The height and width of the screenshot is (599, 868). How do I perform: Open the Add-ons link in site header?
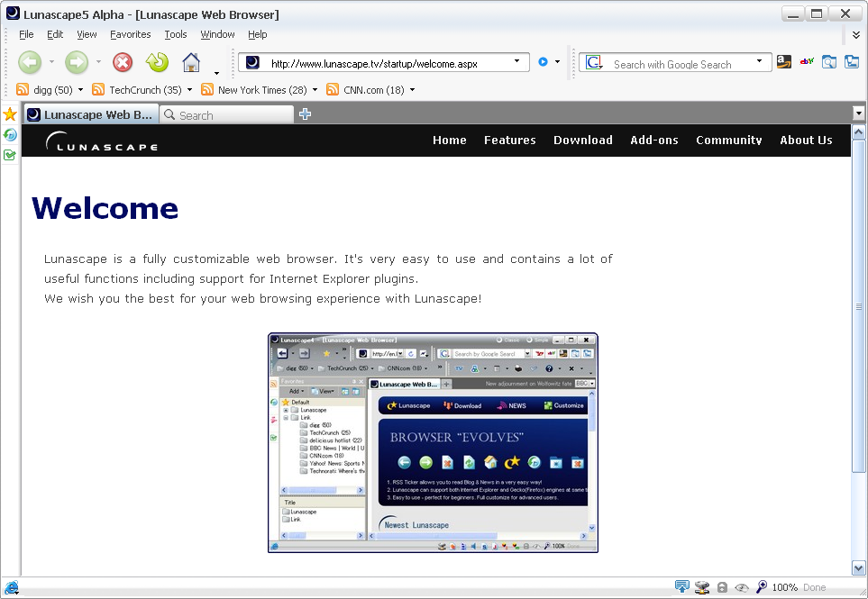click(x=654, y=141)
